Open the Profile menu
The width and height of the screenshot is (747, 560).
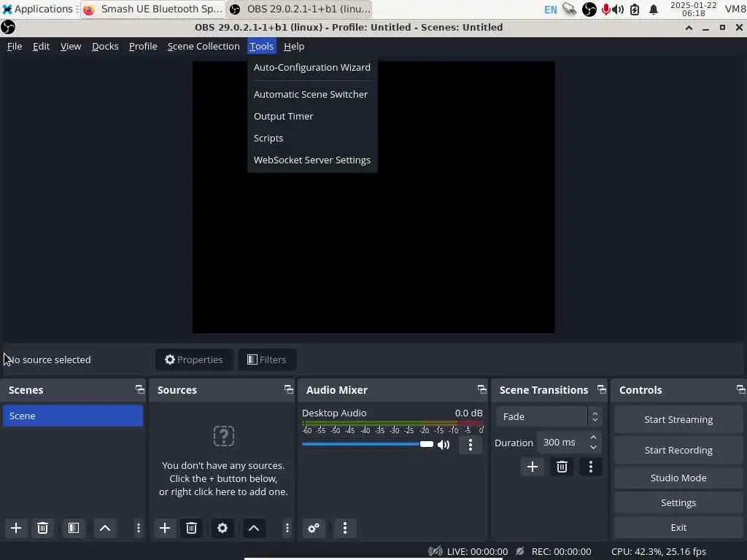pyautogui.click(x=143, y=46)
